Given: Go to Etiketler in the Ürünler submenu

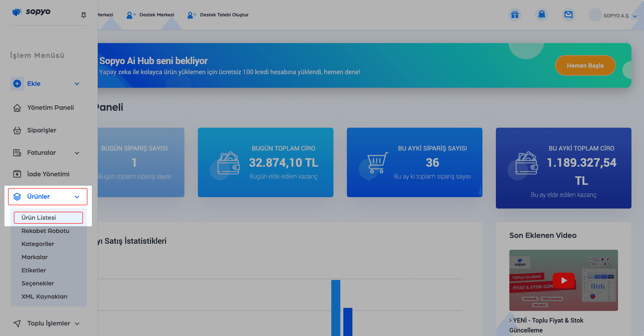Looking at the screenshot, I should pos(34,270).
